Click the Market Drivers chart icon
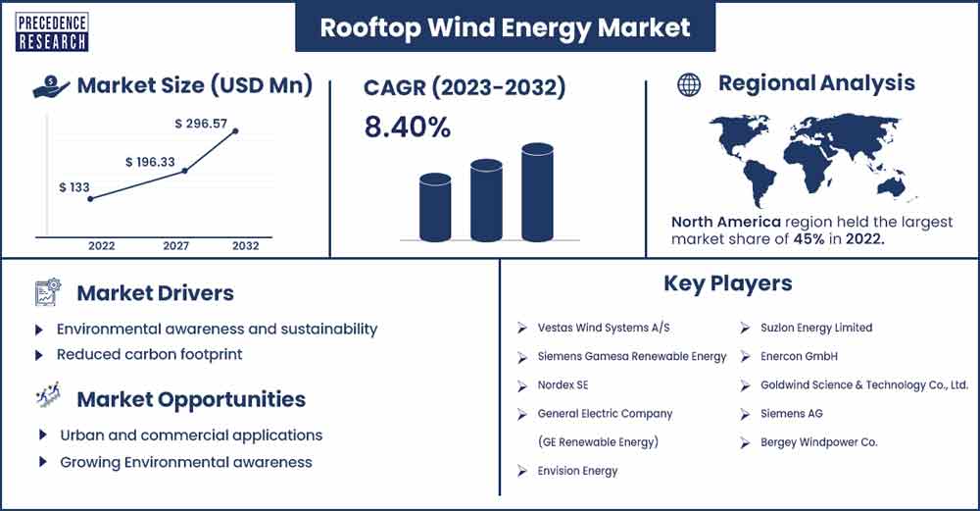Viewport: 980px width, 511px height. click(x=48, y=292)
